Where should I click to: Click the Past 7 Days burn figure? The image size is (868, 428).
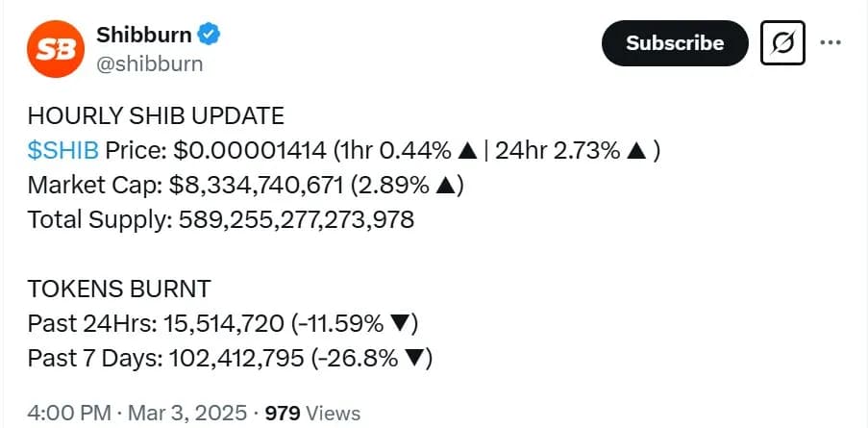click(x=236, y=359)
